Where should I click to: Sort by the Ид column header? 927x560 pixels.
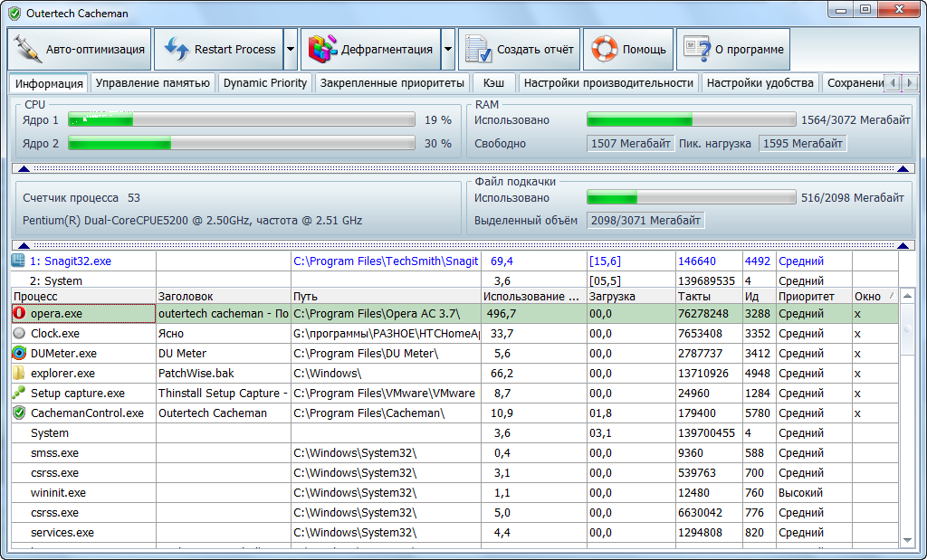point(760,296)
